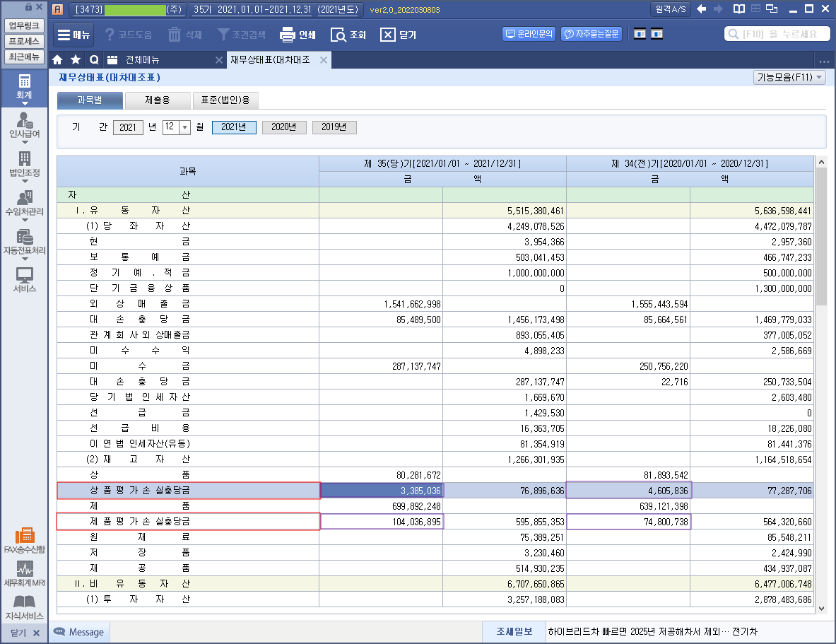Screen dimensions: 836x644
Task: Select the 2021년 year toggle button
Action: click(x=234, y=127)
